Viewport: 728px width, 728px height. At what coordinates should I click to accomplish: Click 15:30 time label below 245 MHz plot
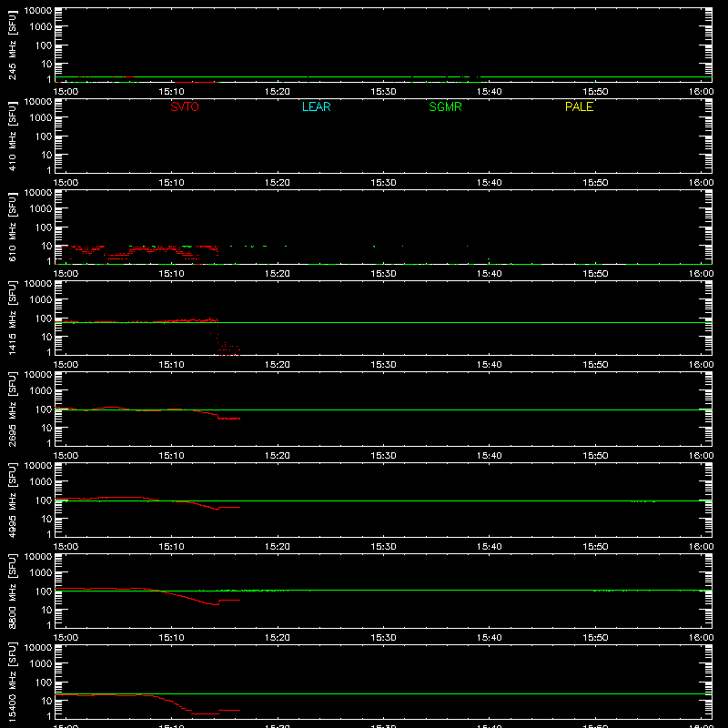(x=383, y=92)
